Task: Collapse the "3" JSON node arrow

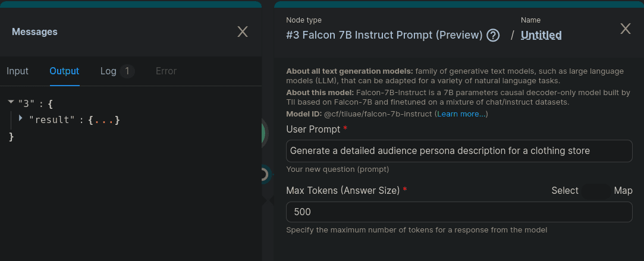Action: click(11, 103)
